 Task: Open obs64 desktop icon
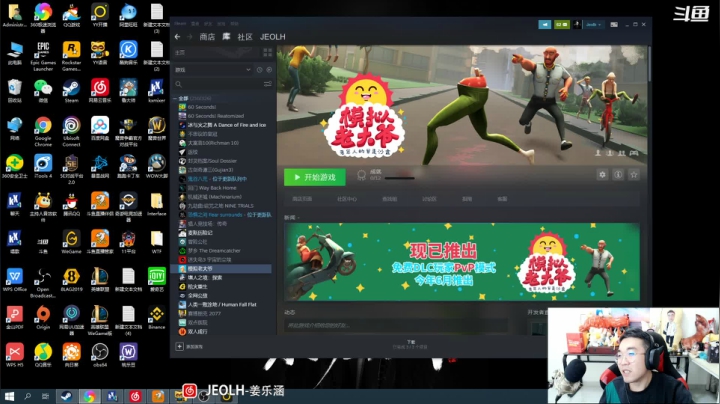point(100,355)
